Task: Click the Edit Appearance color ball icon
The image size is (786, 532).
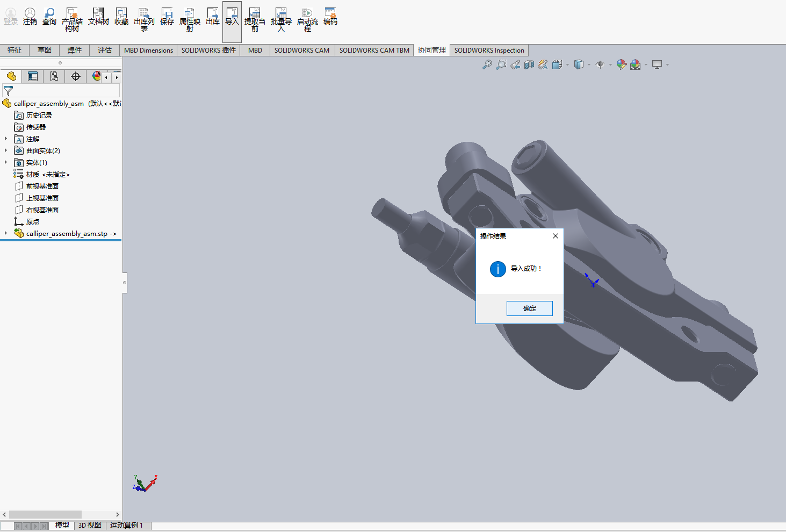Action: pos(621,64)
